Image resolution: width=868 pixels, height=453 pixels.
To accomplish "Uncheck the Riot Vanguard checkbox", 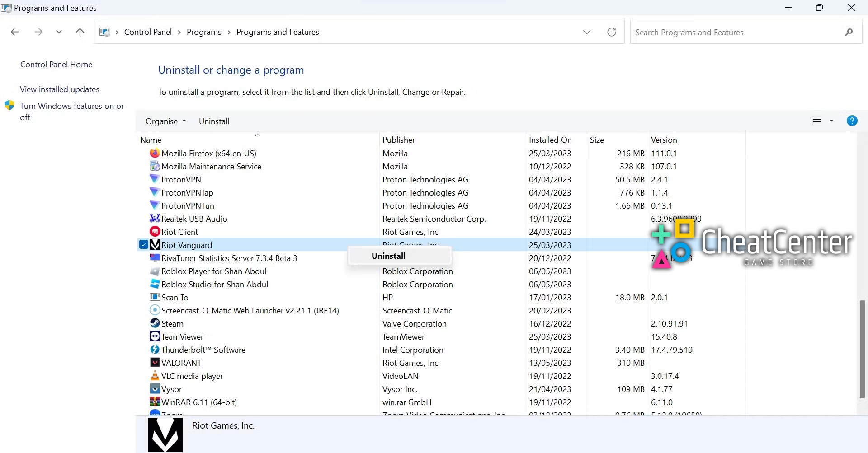I will (144, 245).
